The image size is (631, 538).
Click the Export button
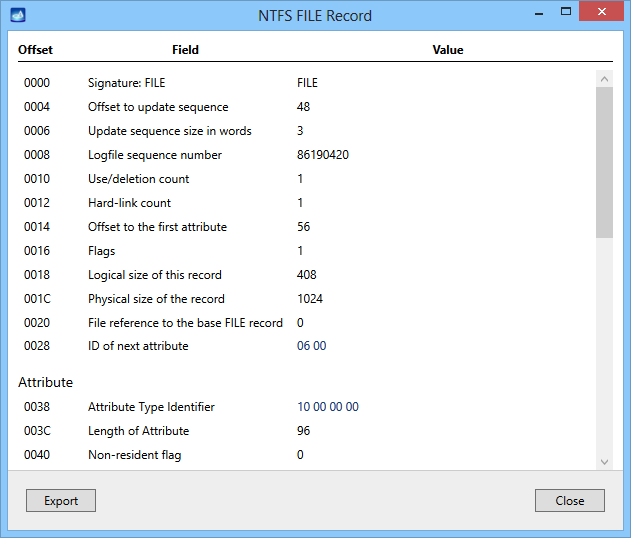click(61, 501)
